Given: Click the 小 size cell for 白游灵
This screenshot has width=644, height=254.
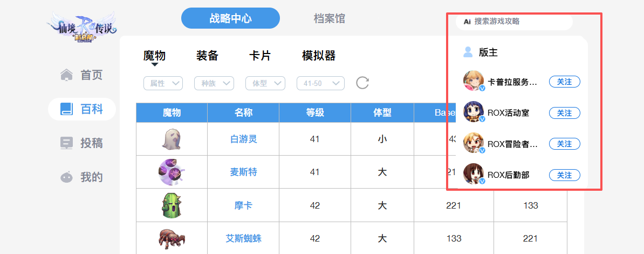Looking at the screenshot, I should (382, 139).
